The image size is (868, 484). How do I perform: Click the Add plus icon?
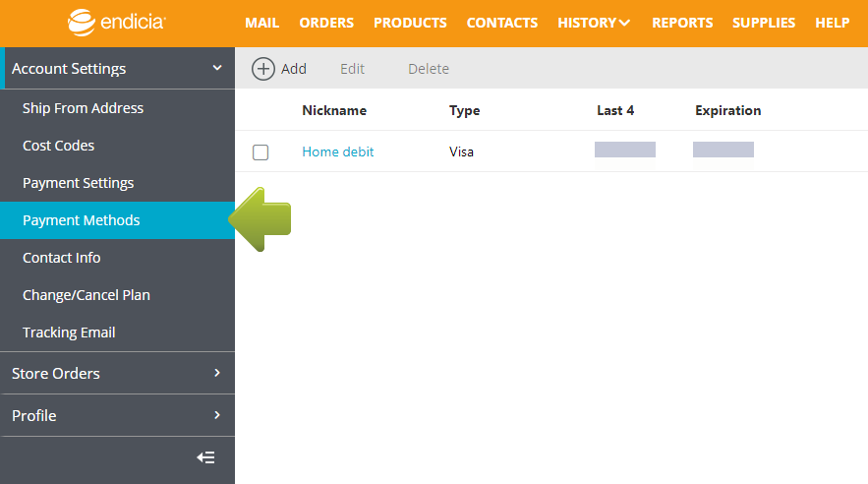263,68
